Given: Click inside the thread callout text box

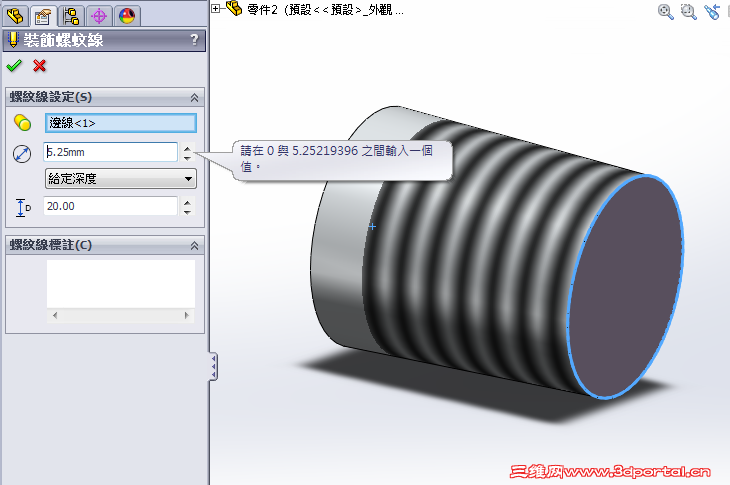Looking at the screenshot, I should (121, 283).
